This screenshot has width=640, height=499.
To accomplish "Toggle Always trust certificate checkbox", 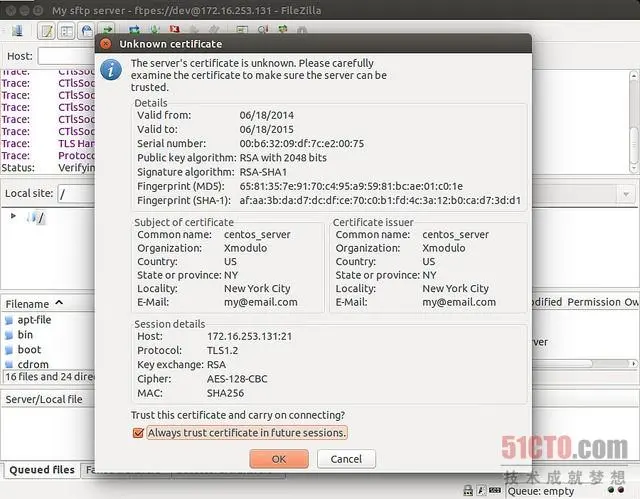I will [x=138, y=433].
